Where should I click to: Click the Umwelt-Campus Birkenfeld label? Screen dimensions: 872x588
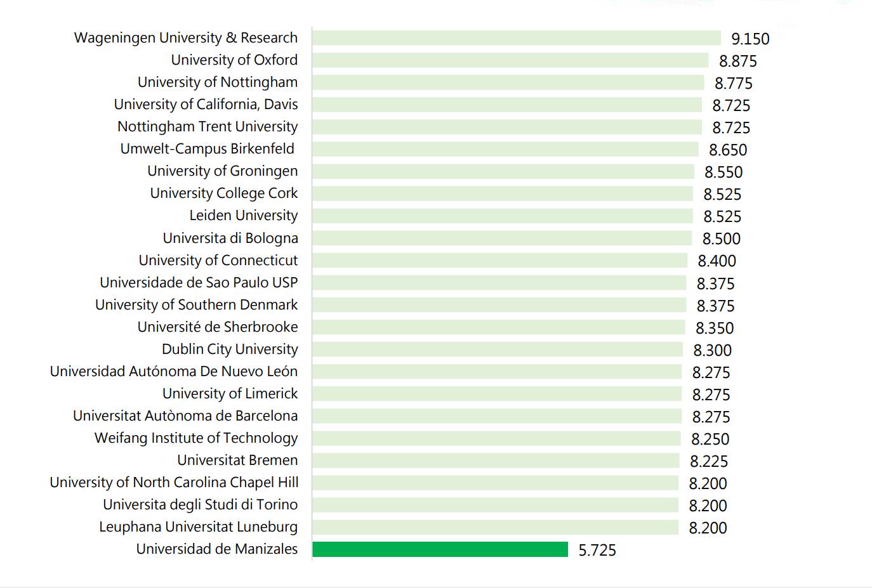[208, 149]
